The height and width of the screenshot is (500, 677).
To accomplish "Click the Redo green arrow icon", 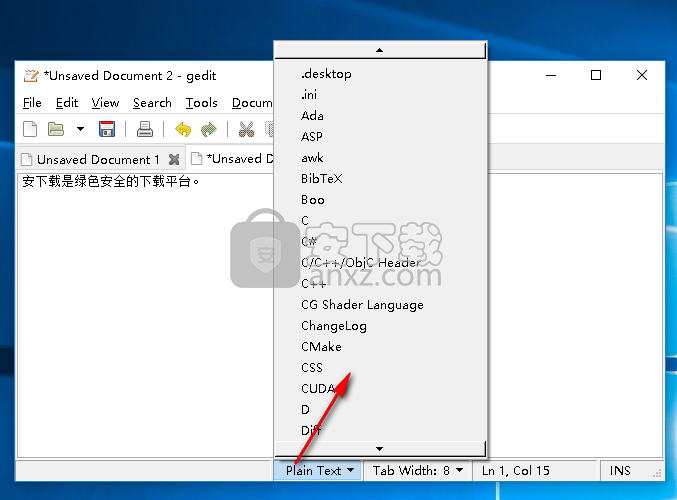I will pos(209,129).
